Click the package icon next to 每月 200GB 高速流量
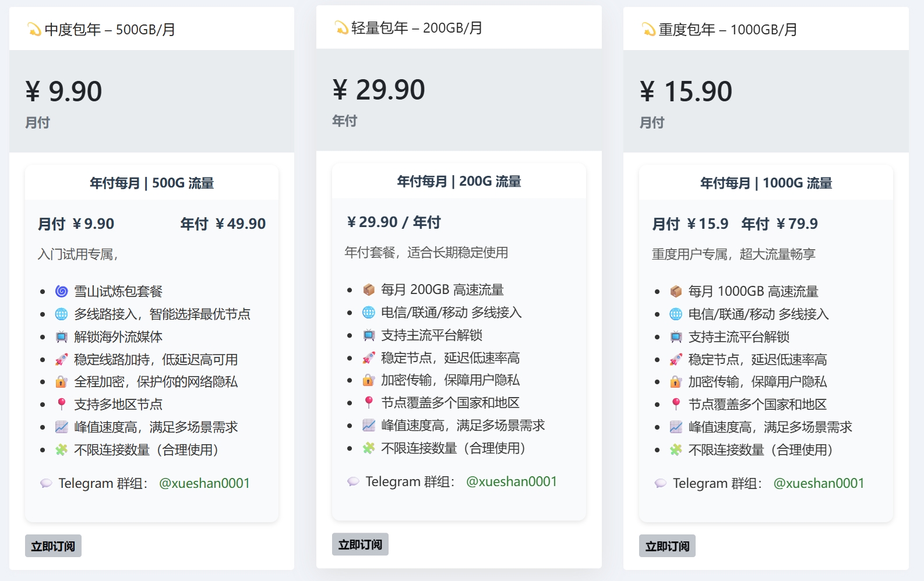This screenshot has width=924, height=581. click(369, 289)
